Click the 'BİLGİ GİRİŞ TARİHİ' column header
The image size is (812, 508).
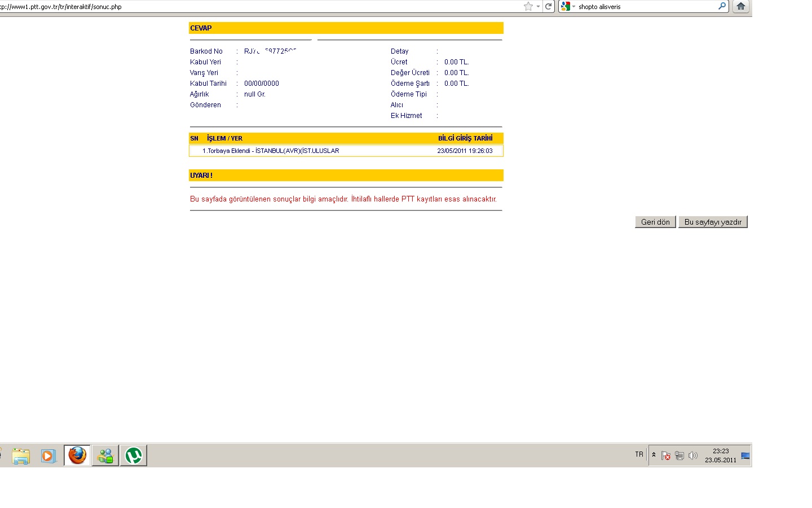[x=465, y=138]
